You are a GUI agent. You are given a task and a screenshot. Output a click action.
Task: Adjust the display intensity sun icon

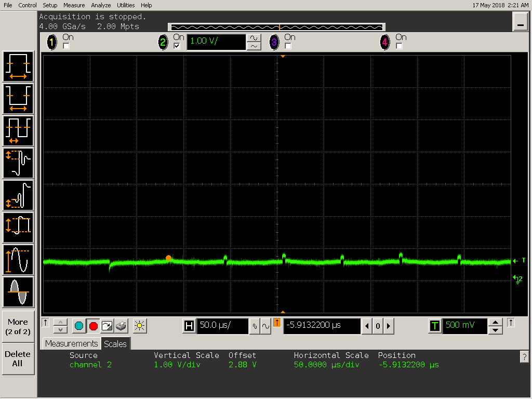click(139, 326)
